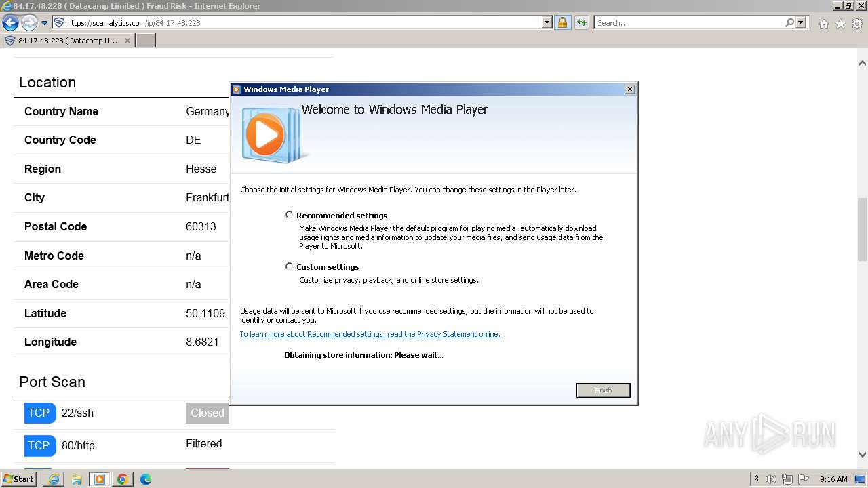Image resolution: width=868 pixels, height=488 pixels.
Task: Select the Recommended settings radio button
Action: 290,215
